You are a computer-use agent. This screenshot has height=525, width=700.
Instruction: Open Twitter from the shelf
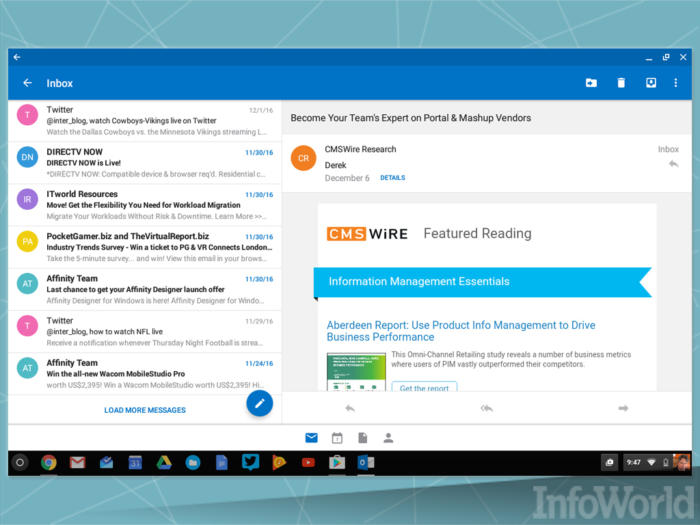pos(250,462)
